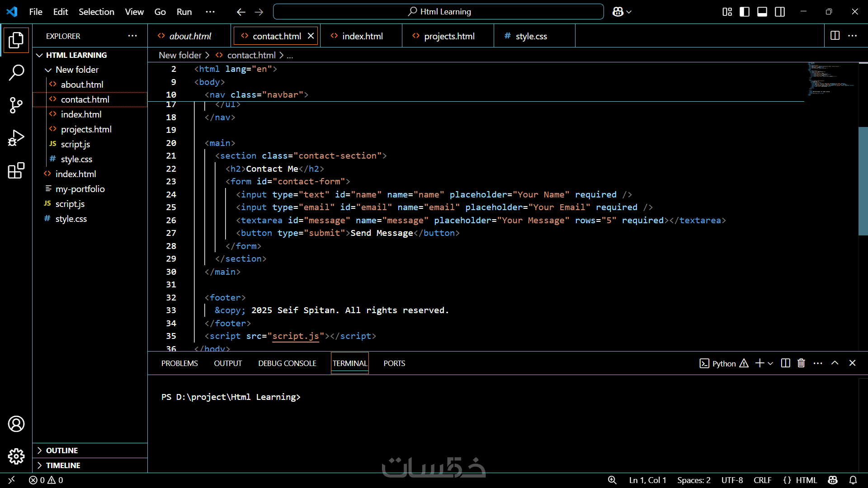
Task: Toggle the primary side bar visibility
Action: (x=745, y=12)
